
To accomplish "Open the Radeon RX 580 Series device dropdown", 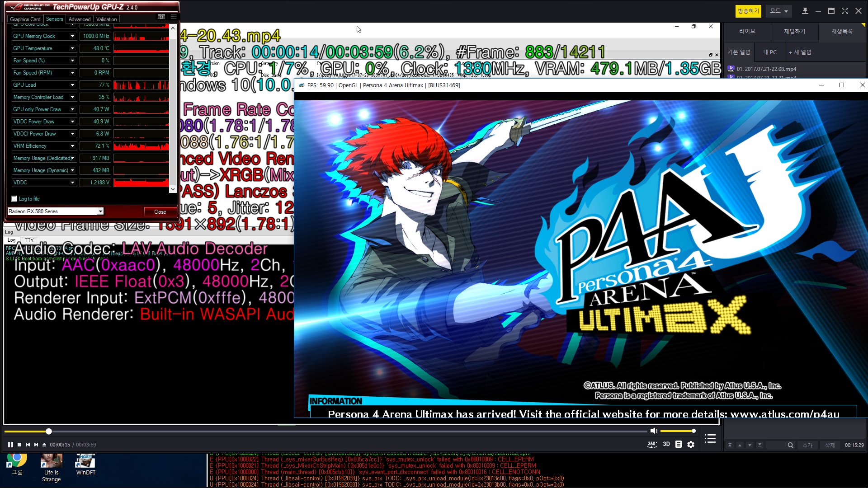I will [x=100, y=211].
